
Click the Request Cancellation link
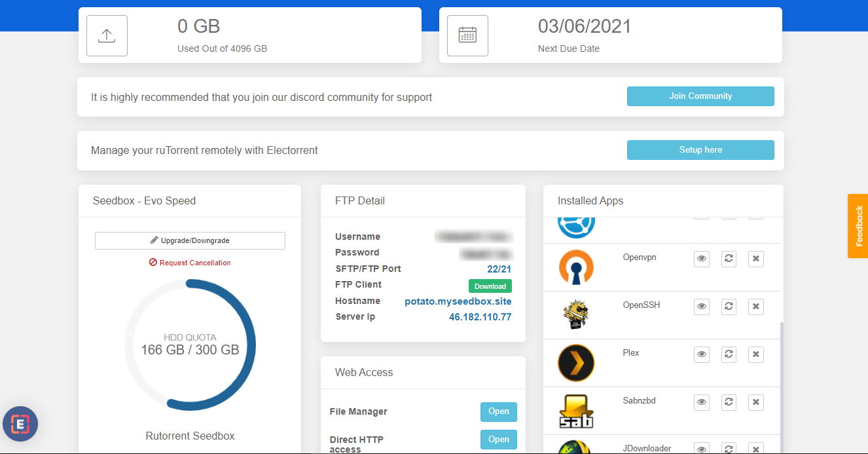(x=190, y=263)
